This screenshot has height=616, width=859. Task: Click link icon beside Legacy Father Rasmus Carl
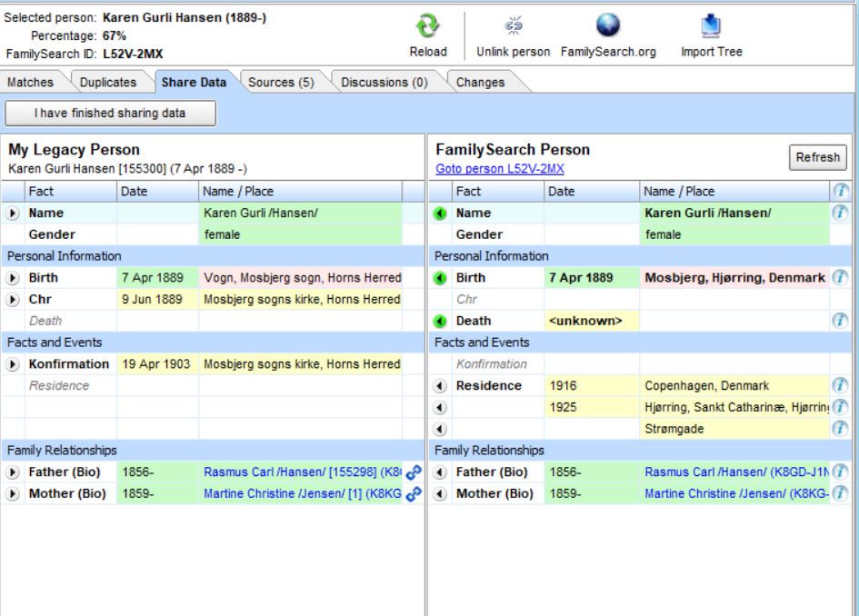[414, 472]
